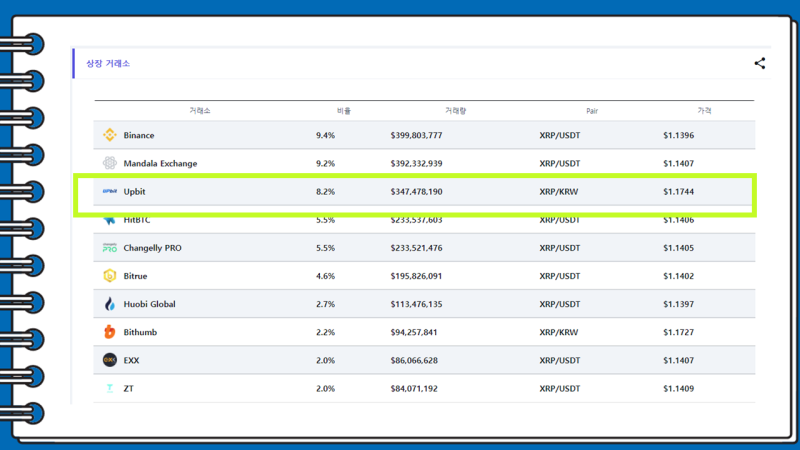Click Binance share value 9.4%
The height and width of the screenshot is (450, 800).
(x=326, y=135)
